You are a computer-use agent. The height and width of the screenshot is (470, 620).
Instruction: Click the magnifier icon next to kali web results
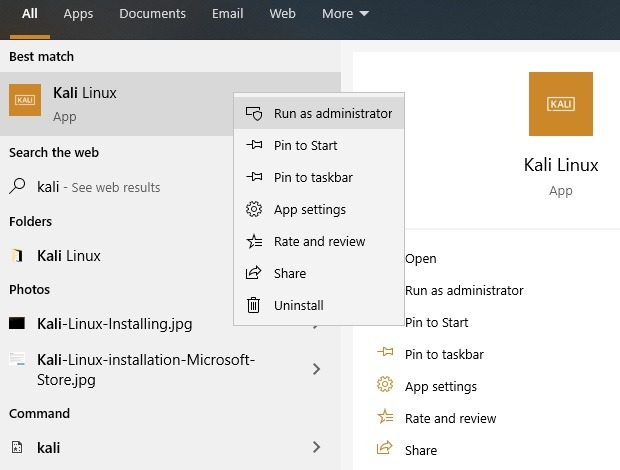(17, 186)
